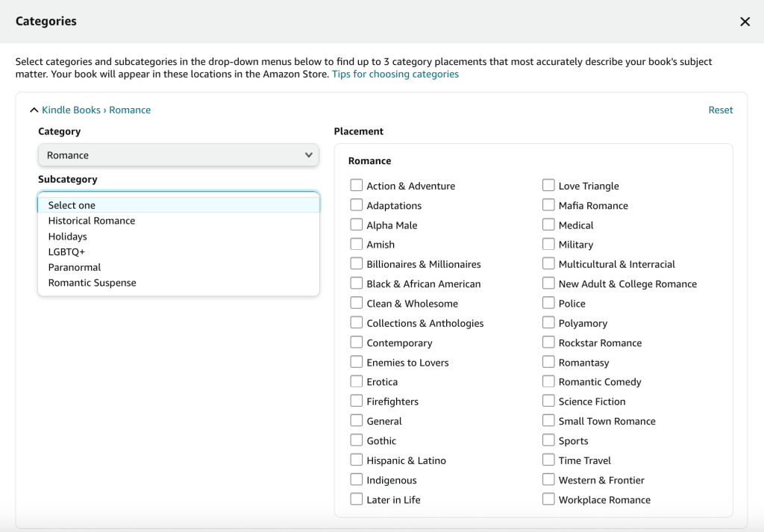Click the Reset link
Screen dimensions: 764x532
point(720,110)
